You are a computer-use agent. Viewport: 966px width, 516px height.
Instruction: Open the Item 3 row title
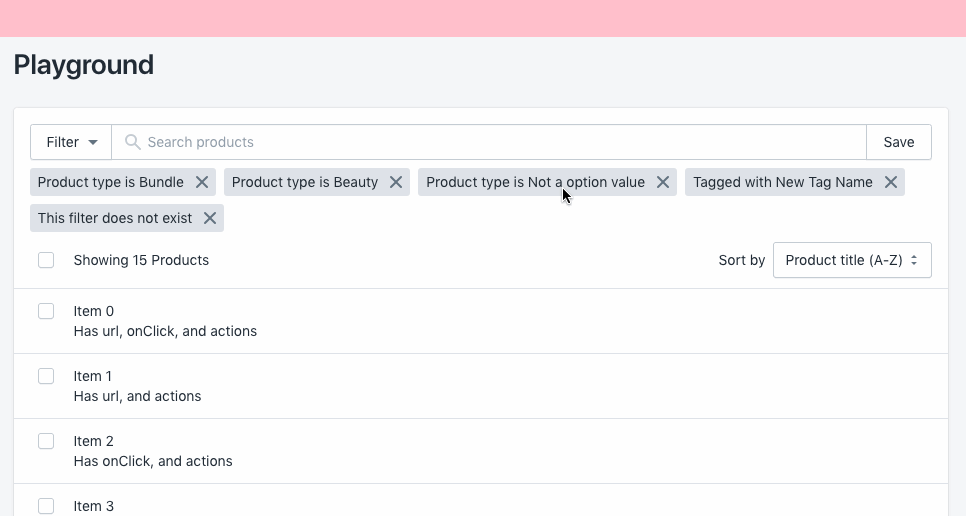(x=94, y=506)
